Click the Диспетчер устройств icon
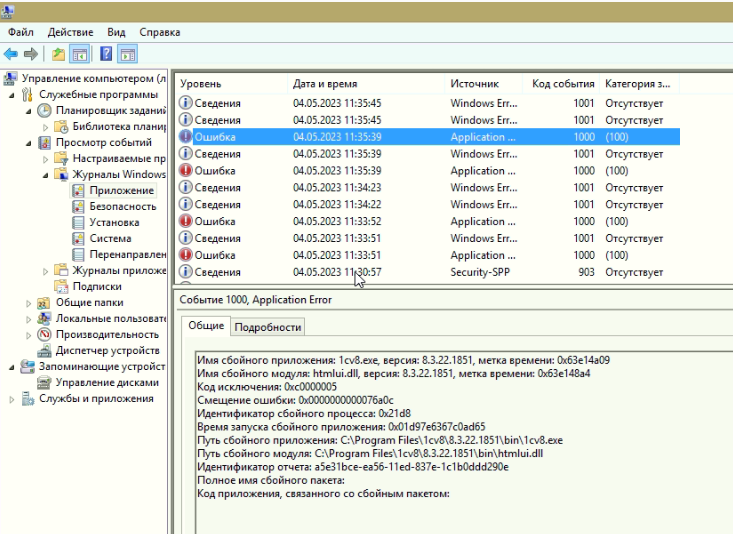Screen dimensions: 733x534 coord(44,351)
